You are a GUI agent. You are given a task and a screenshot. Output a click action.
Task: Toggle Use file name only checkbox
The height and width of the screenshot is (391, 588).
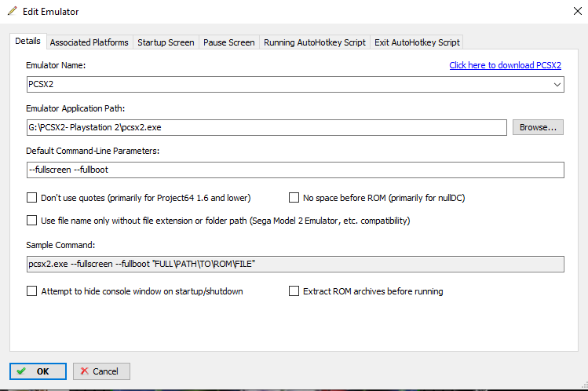click(x=32, y=221)
